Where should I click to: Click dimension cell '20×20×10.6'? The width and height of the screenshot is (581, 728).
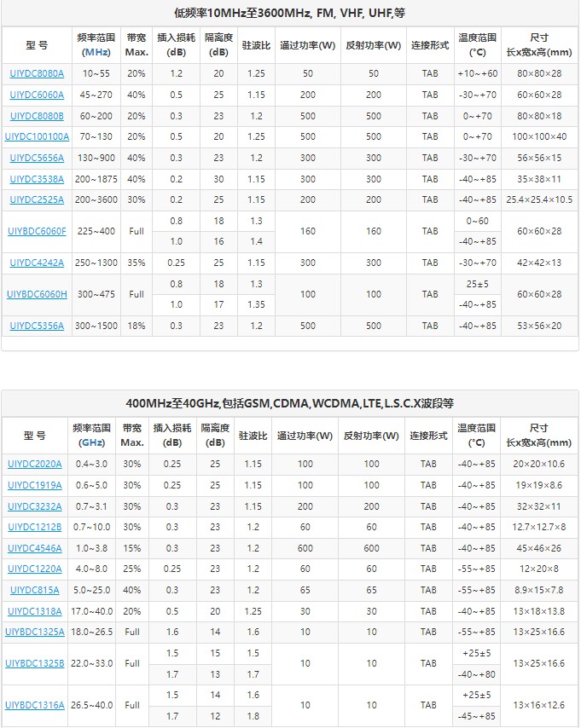pyautogui.click(x=538, y=464)
